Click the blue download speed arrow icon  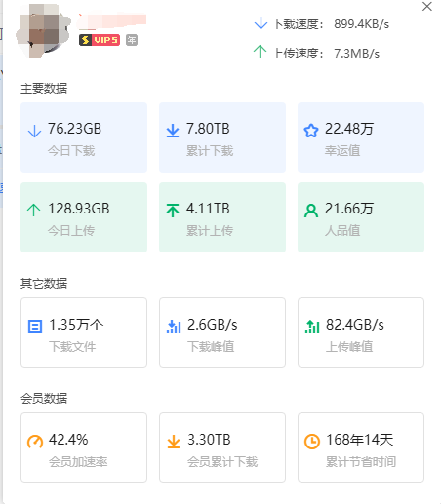[261, 23]
